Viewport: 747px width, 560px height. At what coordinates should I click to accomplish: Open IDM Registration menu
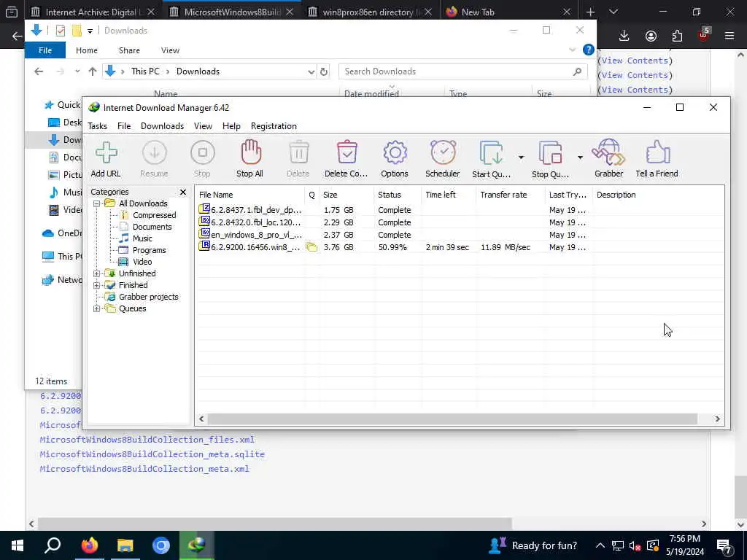[274, 126]
